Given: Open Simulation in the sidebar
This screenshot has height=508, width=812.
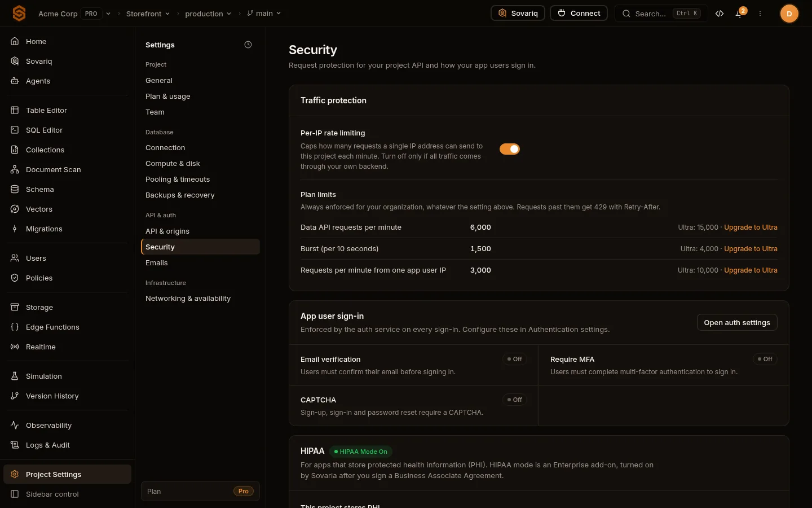Looking at the screenshot, I should pos(67,376).
